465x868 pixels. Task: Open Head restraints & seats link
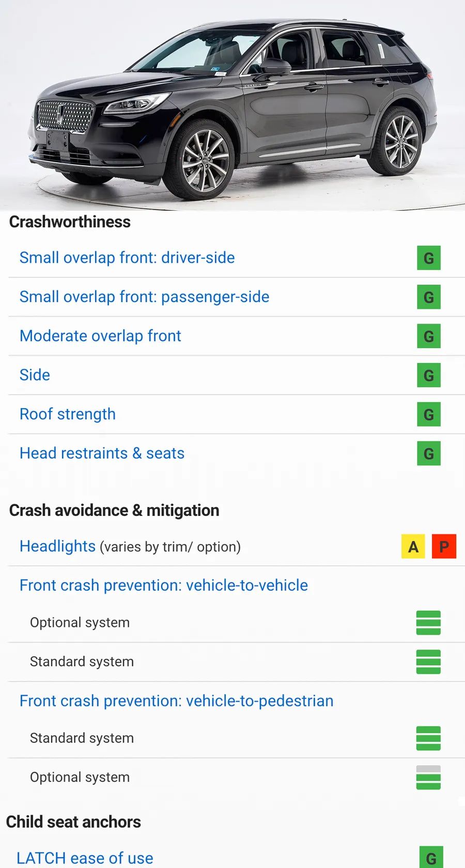[102, 453]
